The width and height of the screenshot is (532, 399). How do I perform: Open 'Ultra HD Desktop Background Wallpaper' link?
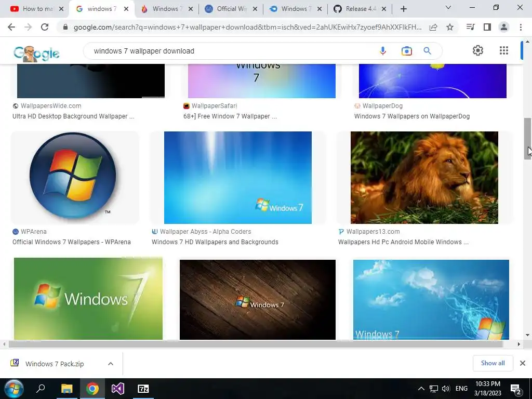[x=73, y=116]
